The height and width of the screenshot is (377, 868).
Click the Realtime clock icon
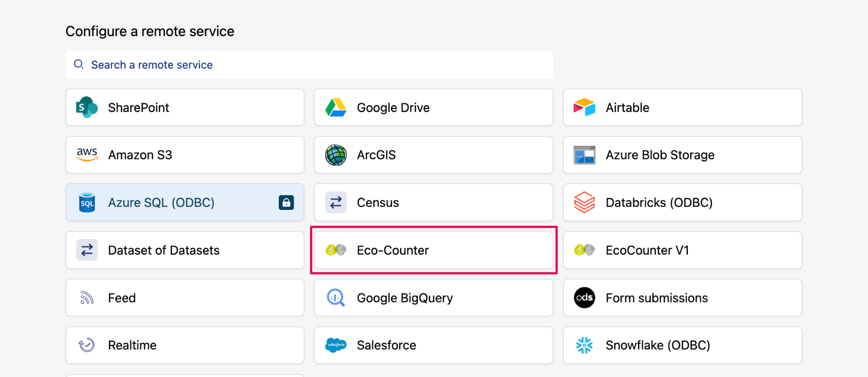point(86,345)
